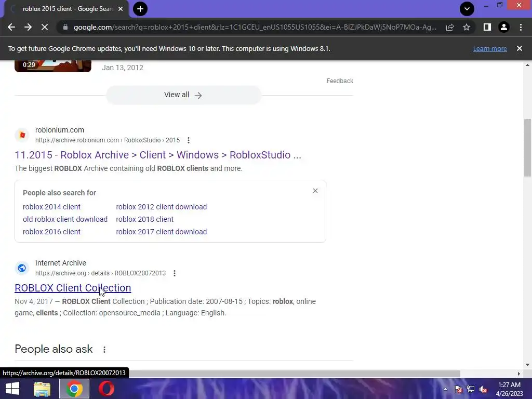This screenshot has height=399, width=532.
Task: Open more options for Internet Archive result
Action: click(x=175, y=273)
